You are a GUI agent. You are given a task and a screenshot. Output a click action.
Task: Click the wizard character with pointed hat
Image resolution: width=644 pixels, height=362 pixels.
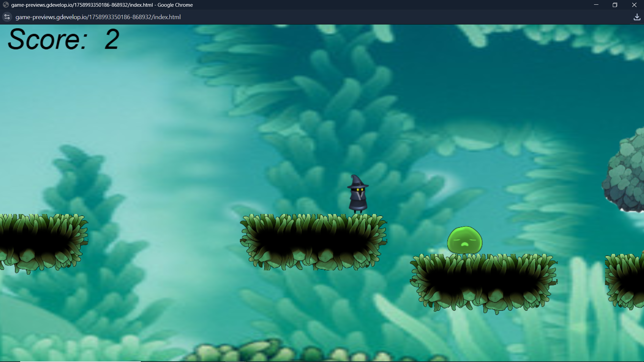[358, 195]
